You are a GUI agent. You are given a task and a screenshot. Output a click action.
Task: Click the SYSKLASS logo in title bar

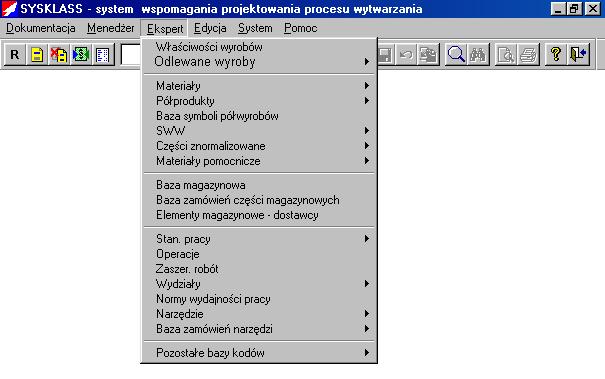[x=10, y=8]
